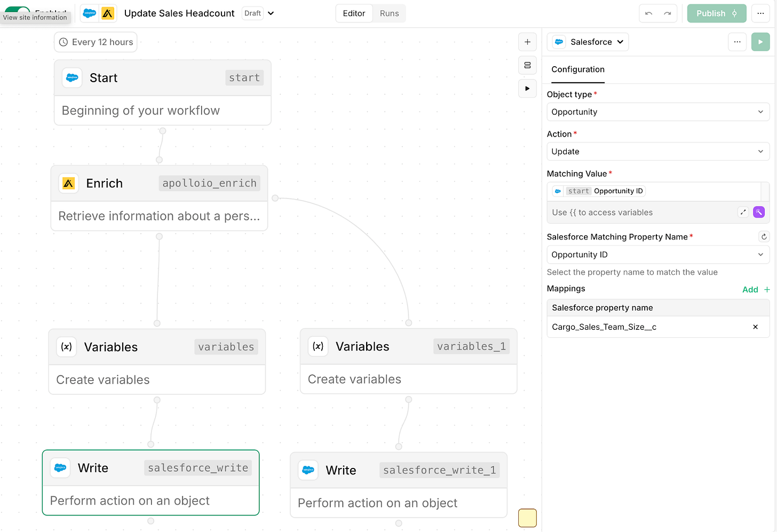
Task: Switch to the Editor tab
Action: click(x=354, y=13)
